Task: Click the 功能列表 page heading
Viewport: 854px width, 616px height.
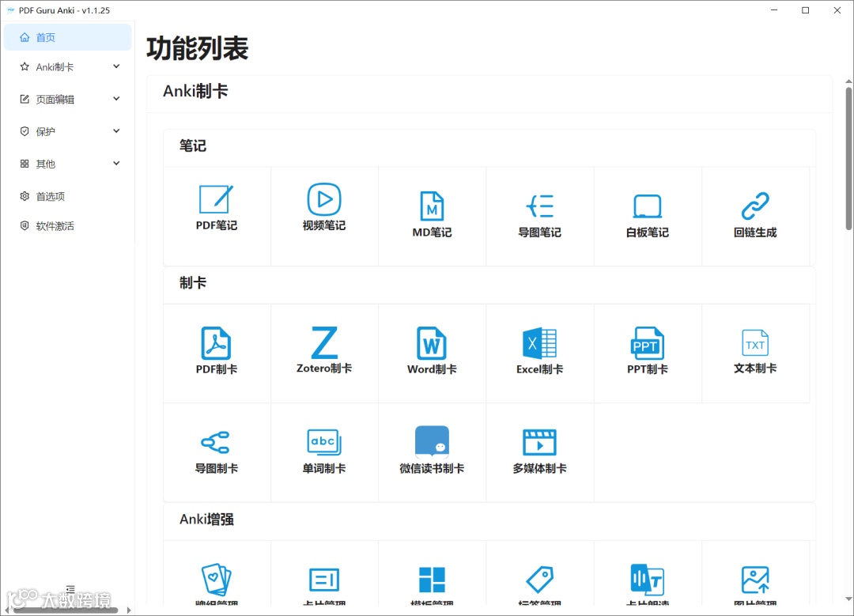Action: point(197,48)
